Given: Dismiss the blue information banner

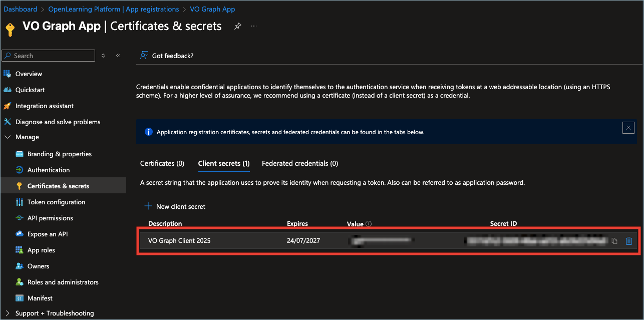Looking at the screenshot, I should 628,128.
